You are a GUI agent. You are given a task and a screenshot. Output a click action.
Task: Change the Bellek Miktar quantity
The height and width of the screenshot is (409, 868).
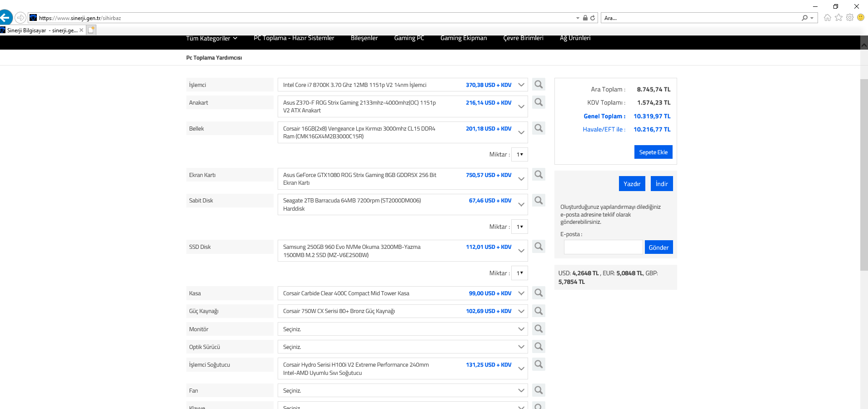coord(519,154)
